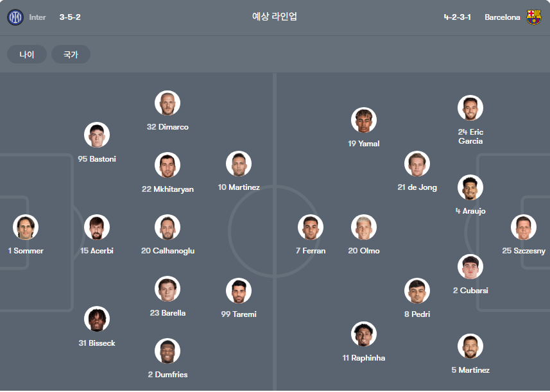Image resolution: width=550 pixels, height=392 pixels.
Task: Open Calhanoglu's player avatar
Action: point(168,227)
